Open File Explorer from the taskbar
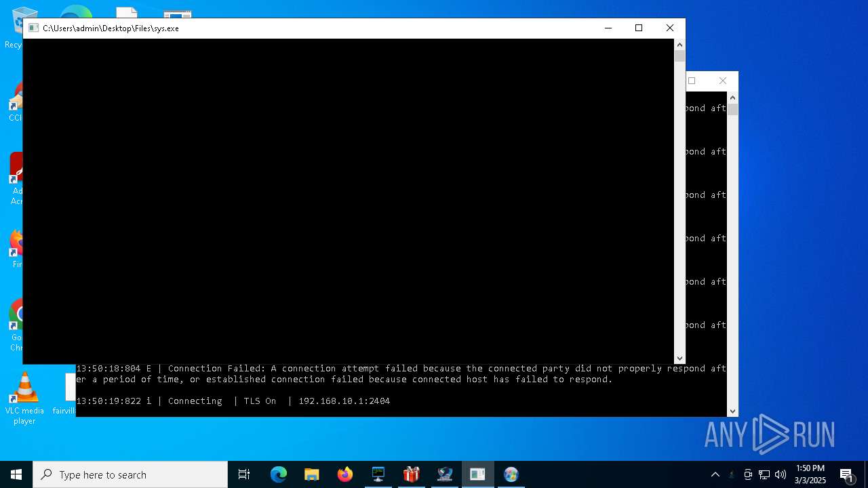 (312, 474)
